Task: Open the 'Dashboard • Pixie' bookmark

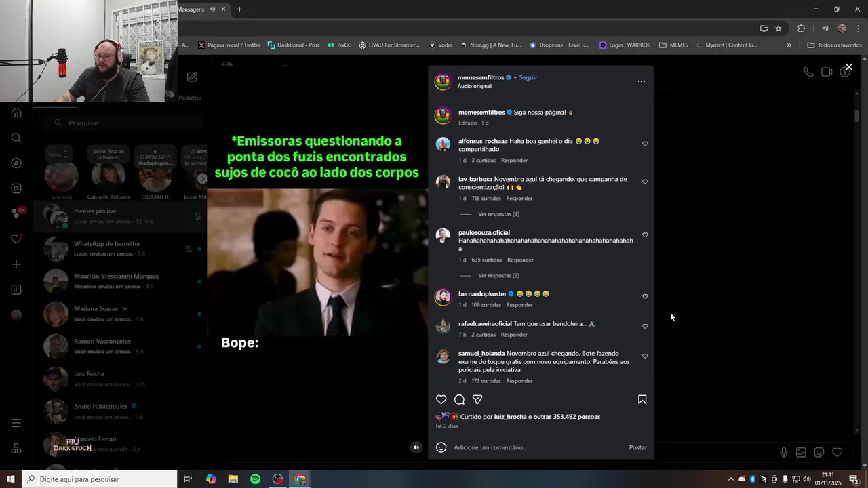Action: point(294,45)
